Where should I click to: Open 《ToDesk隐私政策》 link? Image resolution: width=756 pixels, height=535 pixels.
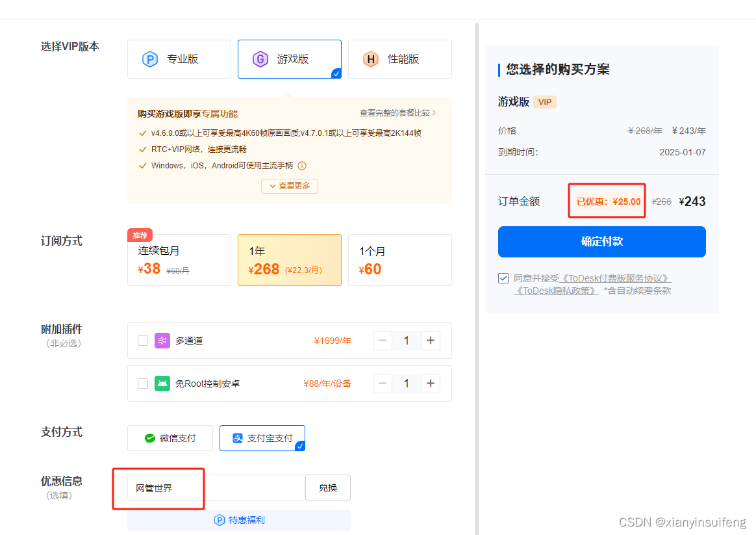[x=557, y=291]
